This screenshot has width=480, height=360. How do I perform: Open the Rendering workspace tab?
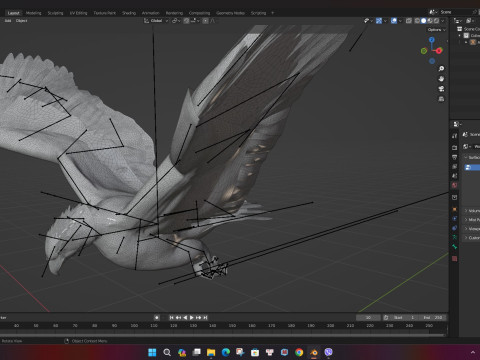174,13
